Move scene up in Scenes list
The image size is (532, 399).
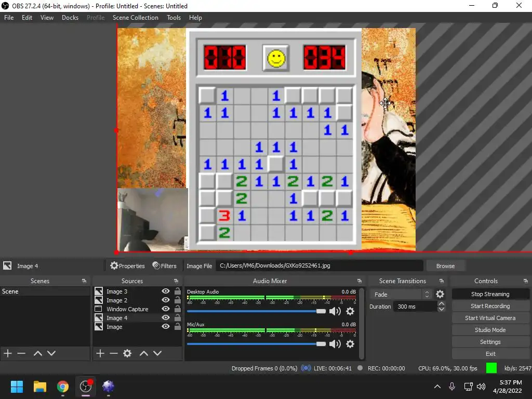(37, 353)
